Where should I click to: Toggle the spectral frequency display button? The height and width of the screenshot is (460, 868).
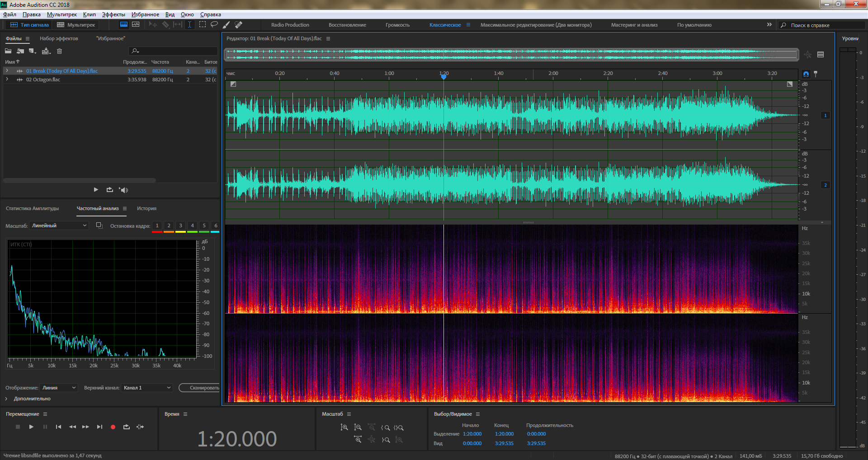123,25
